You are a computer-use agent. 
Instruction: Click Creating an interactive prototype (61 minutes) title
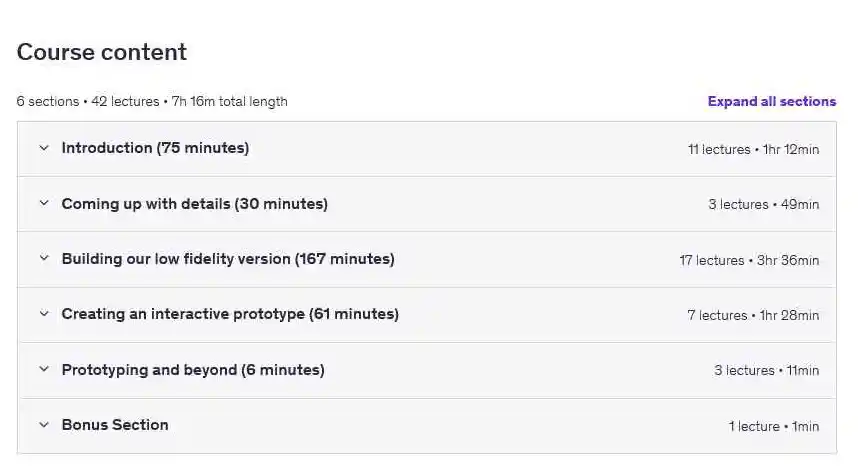(230, 314)
